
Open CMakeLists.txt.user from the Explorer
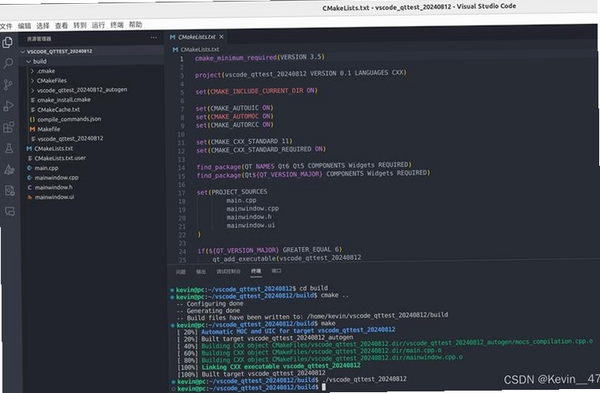[60, 158]
